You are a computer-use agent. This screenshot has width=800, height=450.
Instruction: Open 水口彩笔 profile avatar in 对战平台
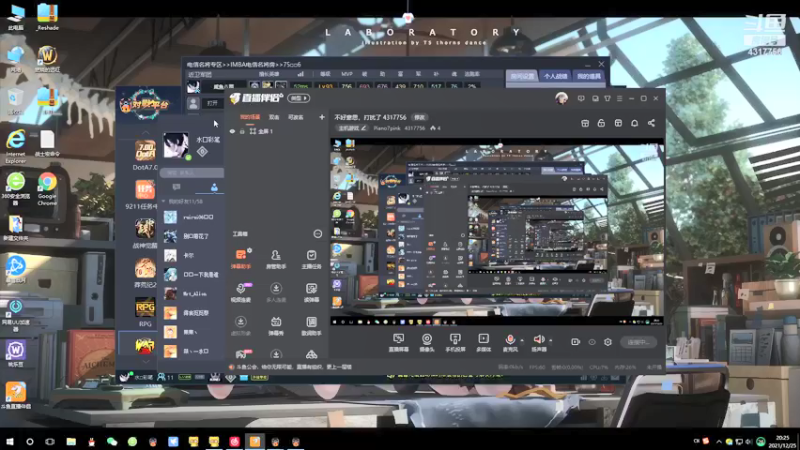click(176, 145)
